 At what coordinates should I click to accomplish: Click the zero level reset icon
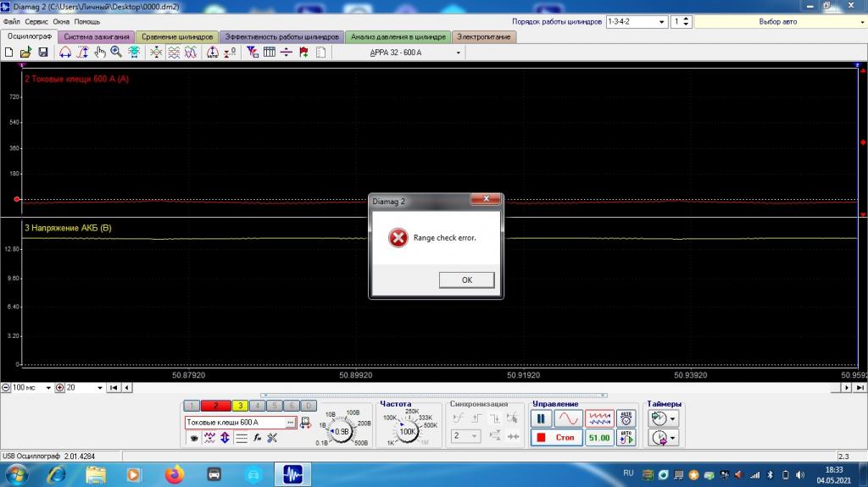[x=230, y=53]
